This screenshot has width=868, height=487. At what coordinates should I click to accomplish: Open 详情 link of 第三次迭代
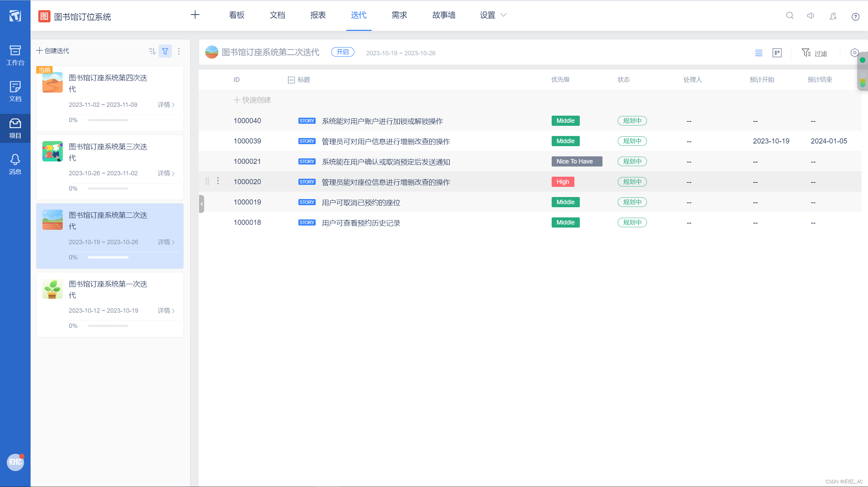pyautogui.click(x=166, y=173)
